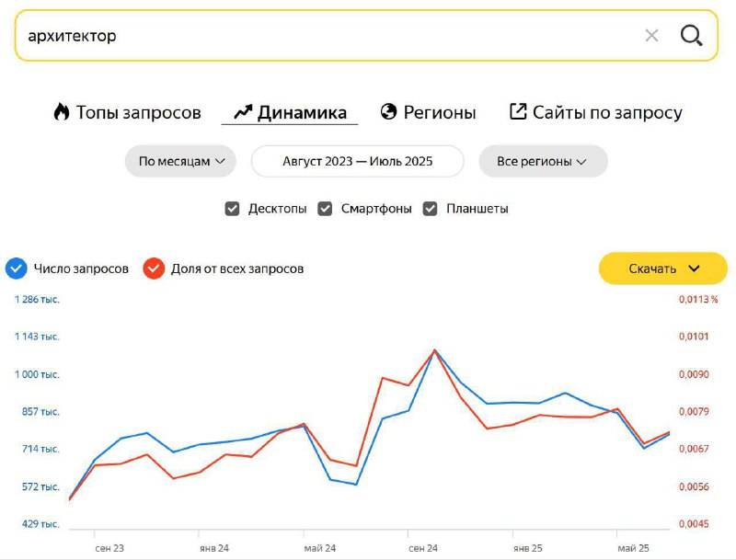
Task: Open the Сайты по запросу link
Action: (x=607, y=112)
